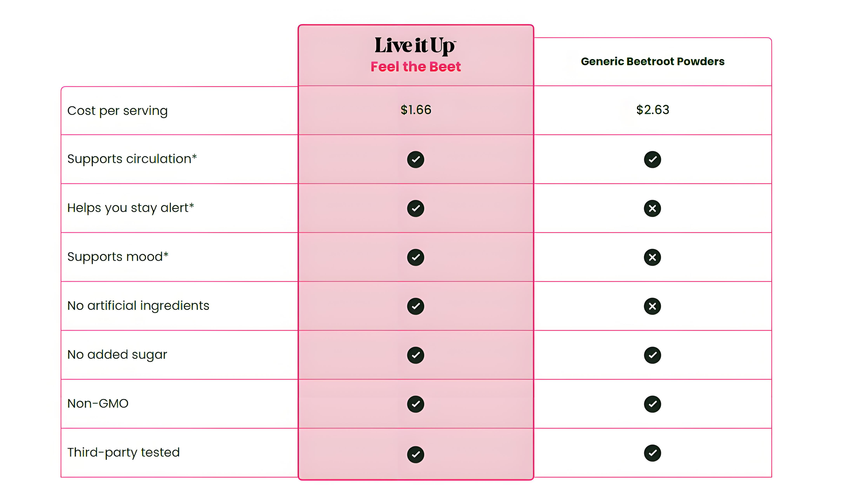This screenshot has width=849, height=504.
Task: Click Live it Up checkmark for No artificial ingredients
Action: (415, 306)
